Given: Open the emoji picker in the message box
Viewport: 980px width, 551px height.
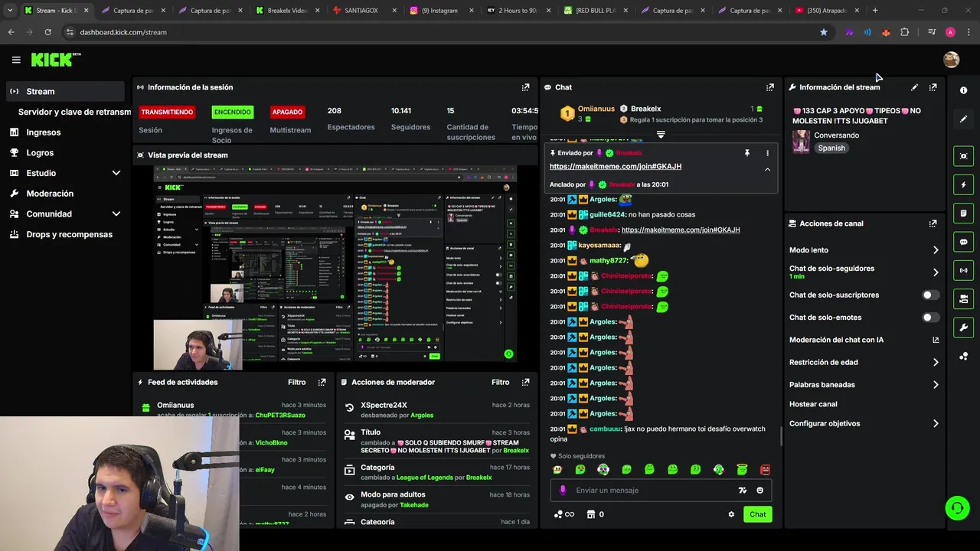Looking at the screenshot, I should point(759,491).
